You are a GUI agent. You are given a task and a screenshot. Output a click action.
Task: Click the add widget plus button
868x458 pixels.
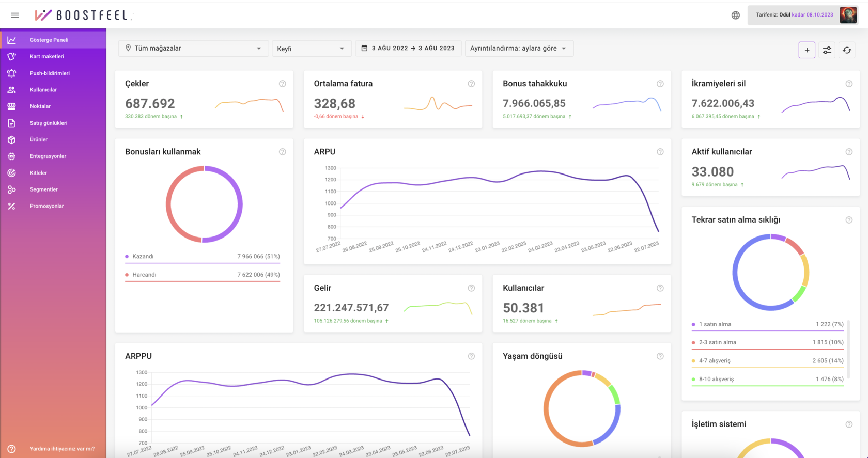coord(807,50)
